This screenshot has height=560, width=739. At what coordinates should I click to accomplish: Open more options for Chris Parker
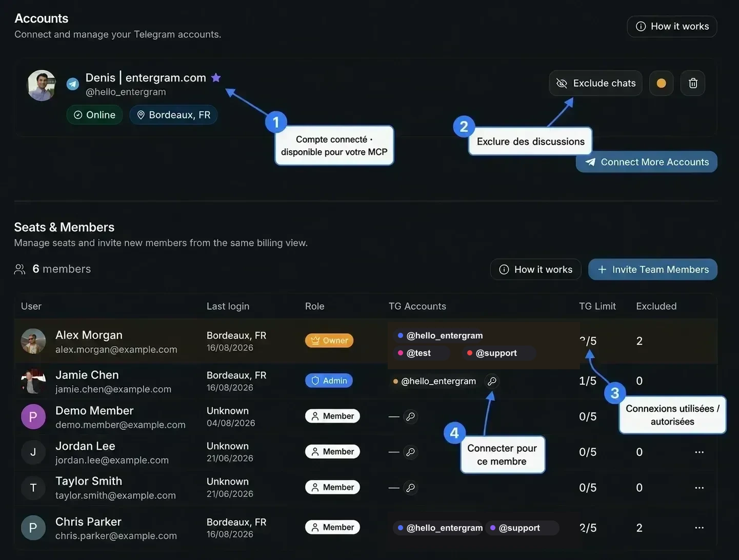point(699,528)
